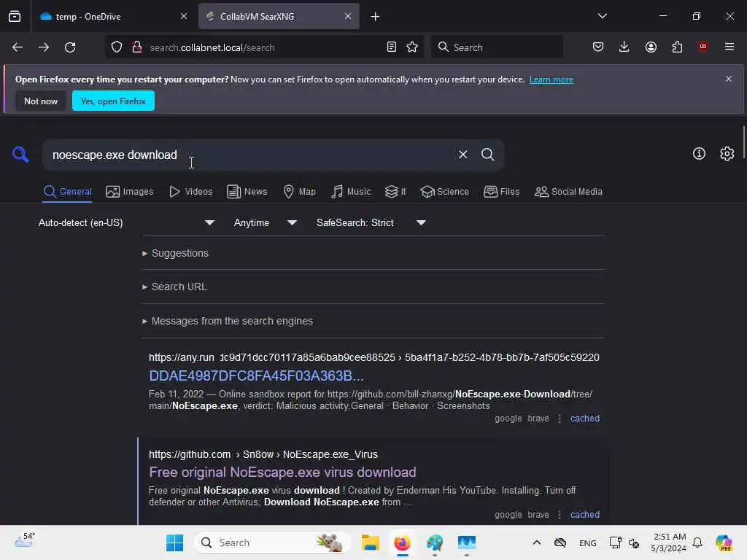Open the DDAE4987DFC8FA45F03A363B result link
Image resolution: width=747 pixels, height=560 pixels.
pyautogui.click(x=256, y=376)
